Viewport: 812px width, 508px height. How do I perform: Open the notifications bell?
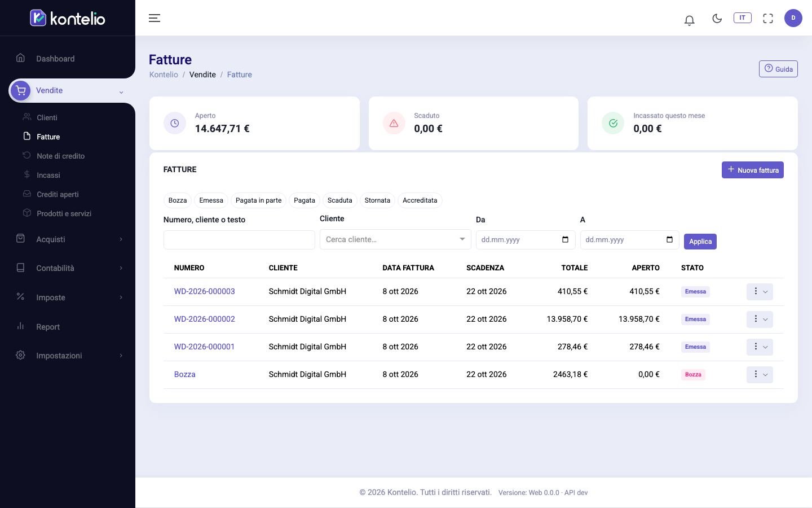click(689, 20)
